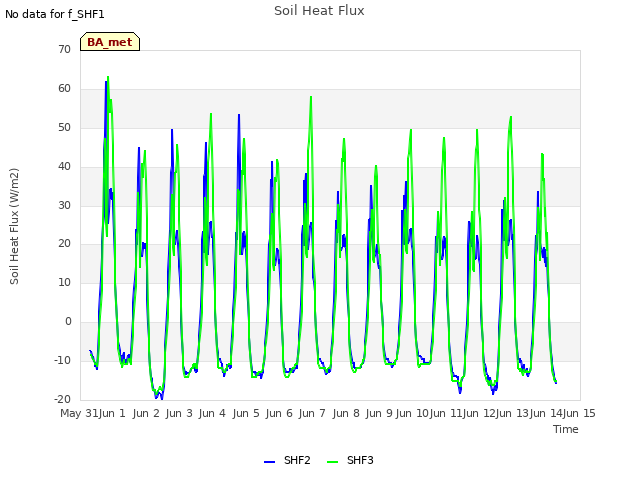Click the Jun 15 x-axis tick label
Screen dimensions: 640x480
coord(580,413)
